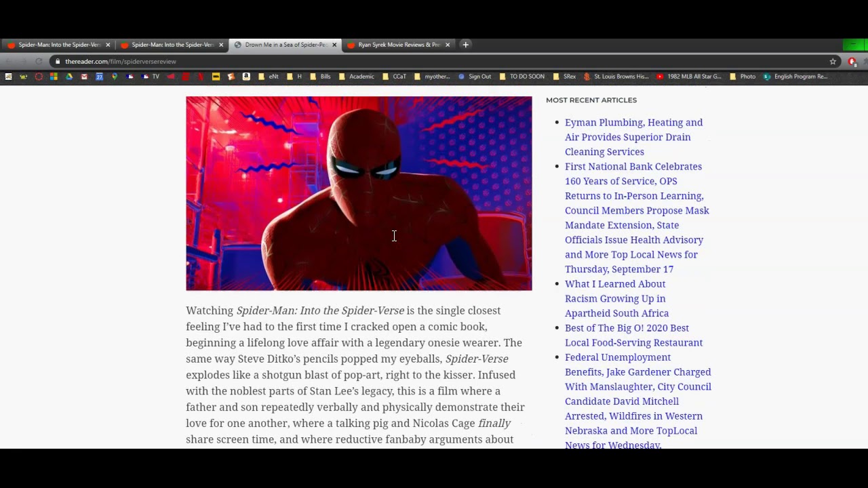This screenshot has height=488, width=868.
Task: Expand the SRex bookmarks folder
Action: pyautogui.click(x=564, y=77)
